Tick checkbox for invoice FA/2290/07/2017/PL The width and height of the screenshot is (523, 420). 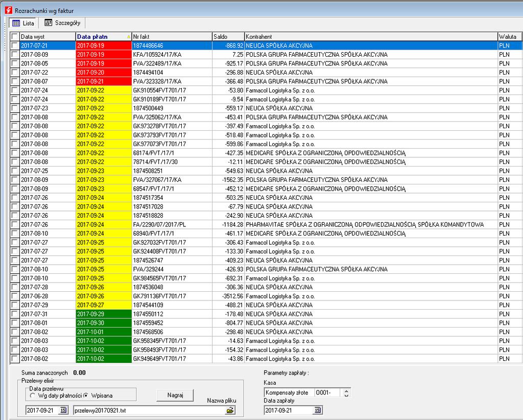pos(14,224)
